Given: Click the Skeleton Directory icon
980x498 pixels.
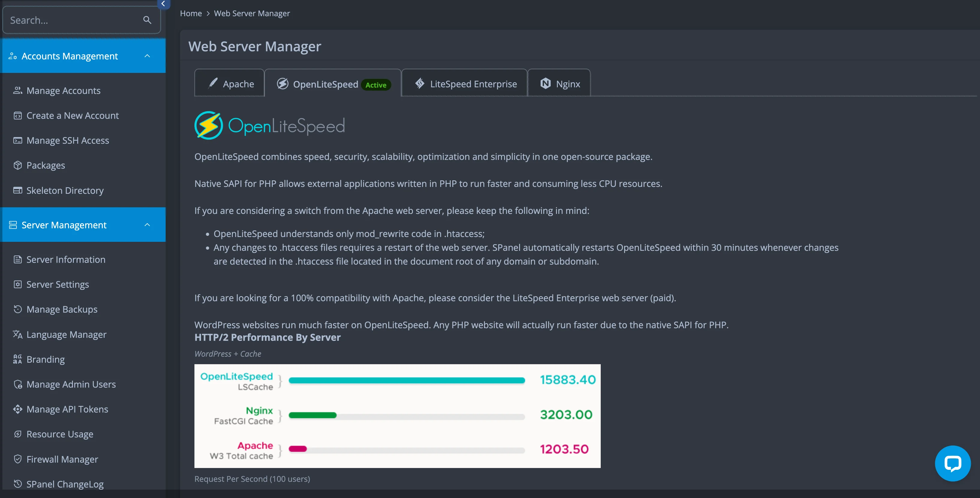Looking at the screenshot, I should pyautogui.click(x=17, y=190).
